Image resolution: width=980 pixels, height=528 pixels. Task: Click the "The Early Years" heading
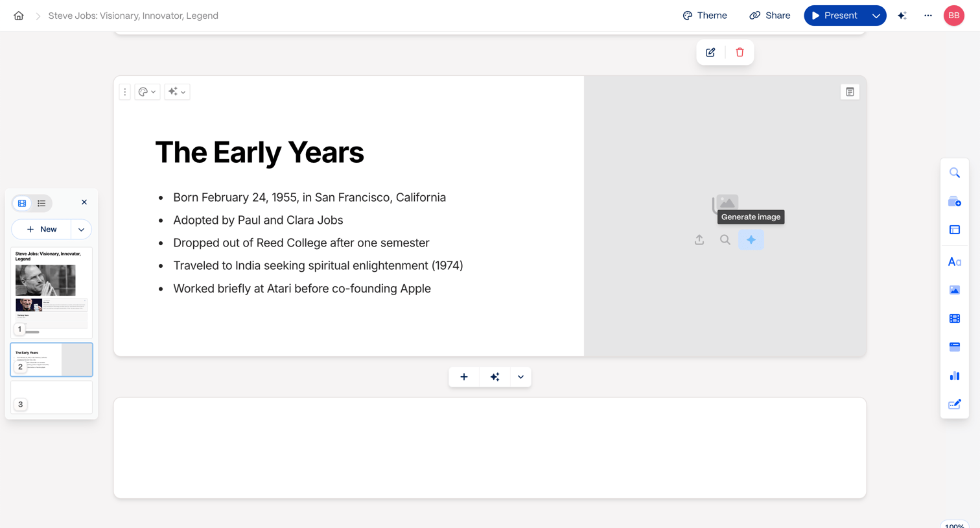point(259,152)
